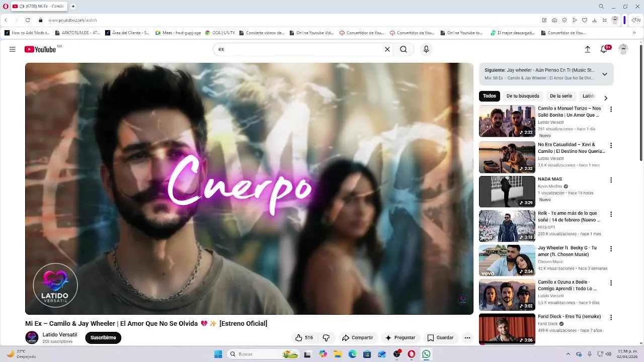
Task: Show next chips with the right arrow
Action: 606,98
